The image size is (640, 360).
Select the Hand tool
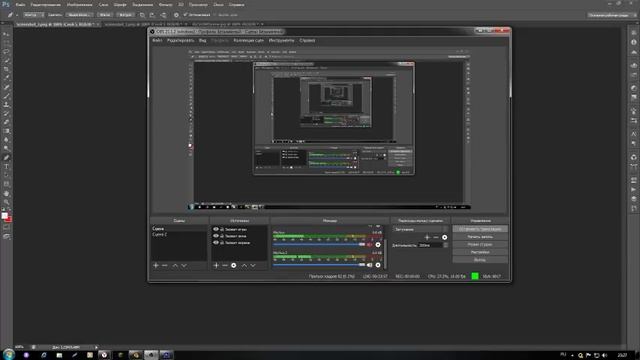[x=6, y=193]
